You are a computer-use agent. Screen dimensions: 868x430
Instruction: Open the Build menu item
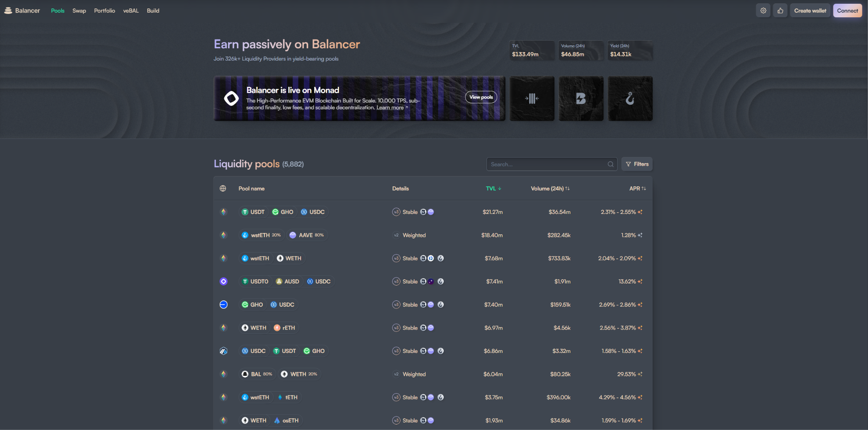tap(153, 10)
